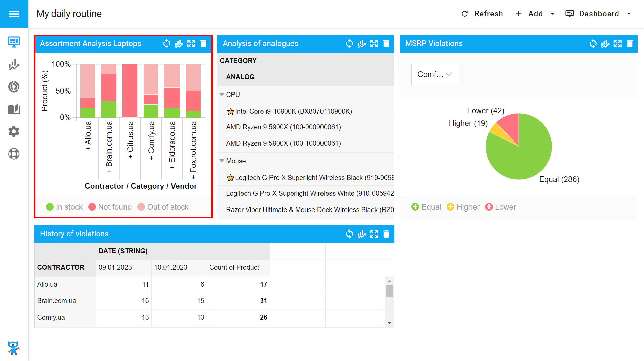Open the Dashboard menu
This screenshot has width=644, height=361.
pyautogui.click(x=598, y=14)
